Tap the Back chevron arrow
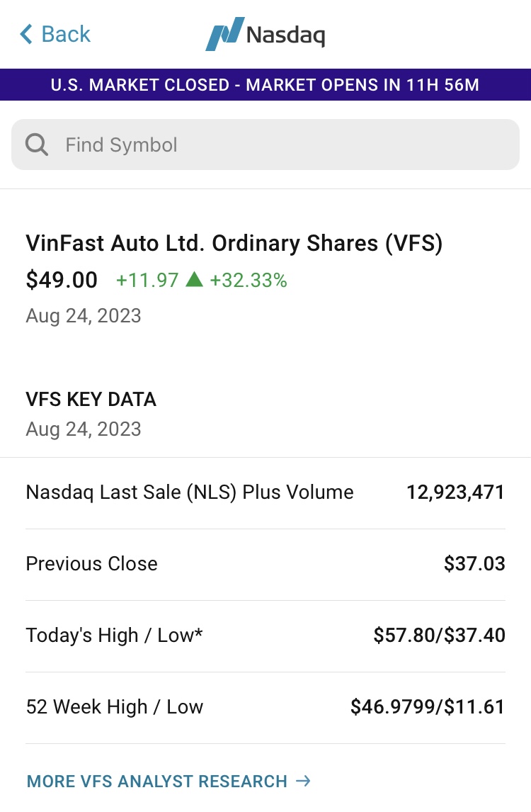 tap(26, 34)
